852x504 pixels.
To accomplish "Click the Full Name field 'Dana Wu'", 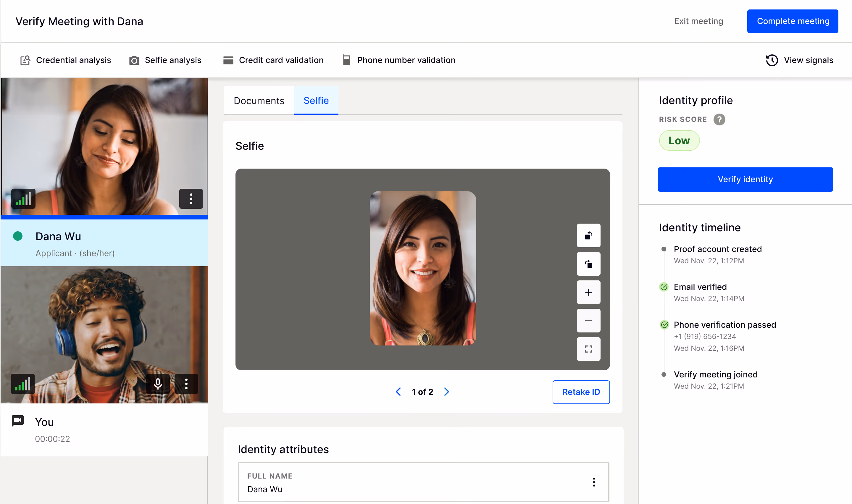I will pos(423,482).
